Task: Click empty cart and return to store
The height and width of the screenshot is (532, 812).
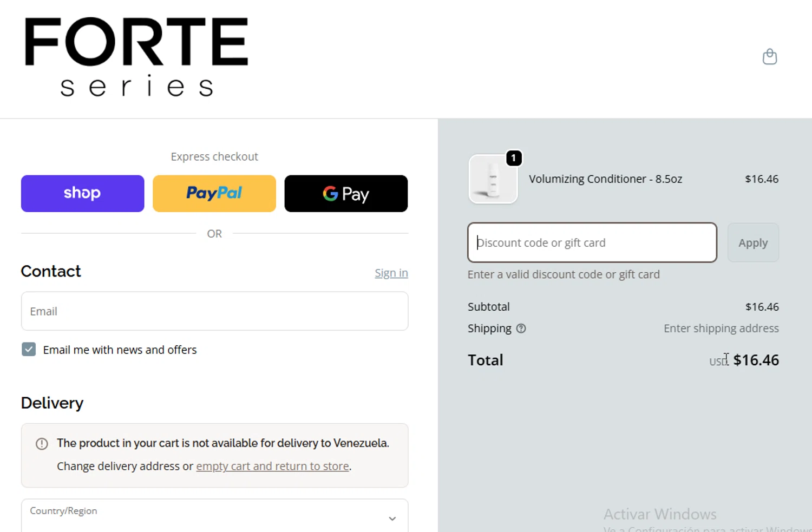Action: coord(272,466)
